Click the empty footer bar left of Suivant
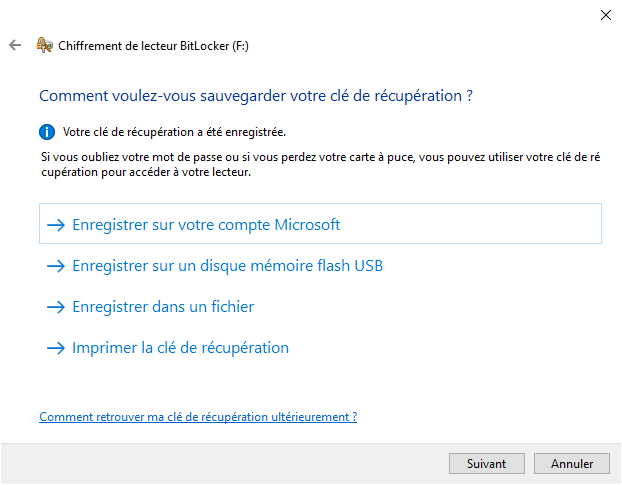This screenshot has height=485, width=622. [220, 464]
